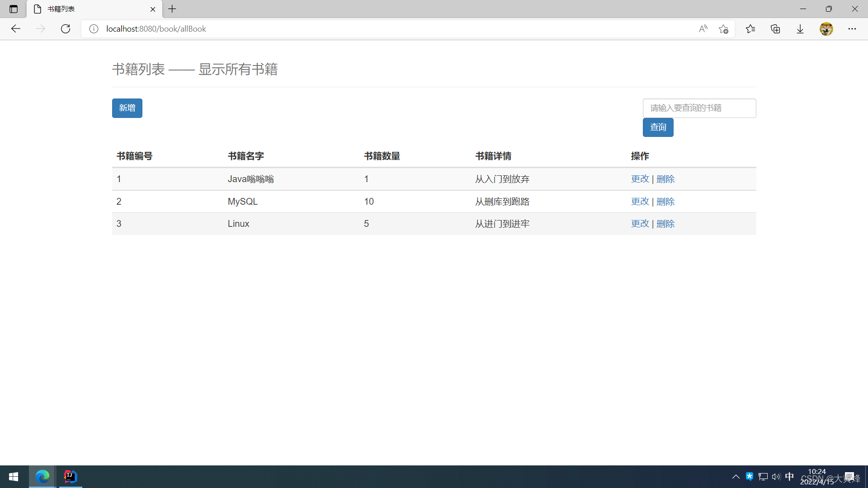Refresh the current page
Image resolution: width=868 pixels, height=488 pixels.
pos(66,29)
